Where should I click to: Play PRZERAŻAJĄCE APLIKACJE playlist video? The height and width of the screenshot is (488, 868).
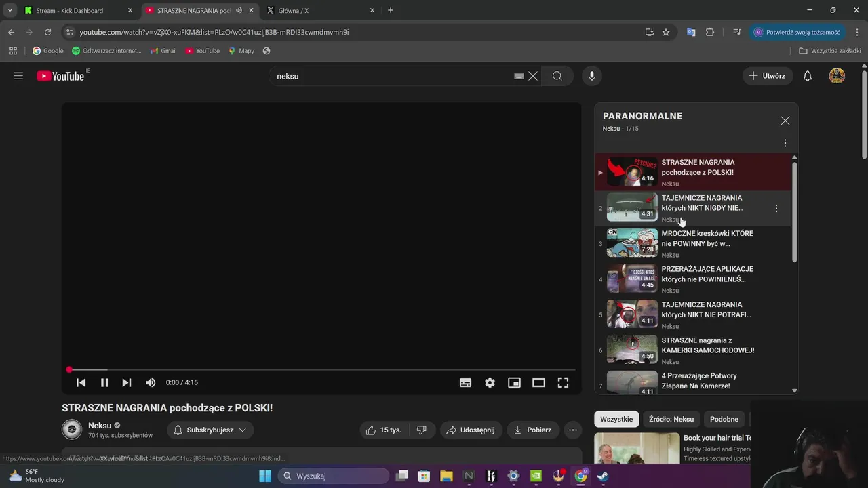pos(692,279)
